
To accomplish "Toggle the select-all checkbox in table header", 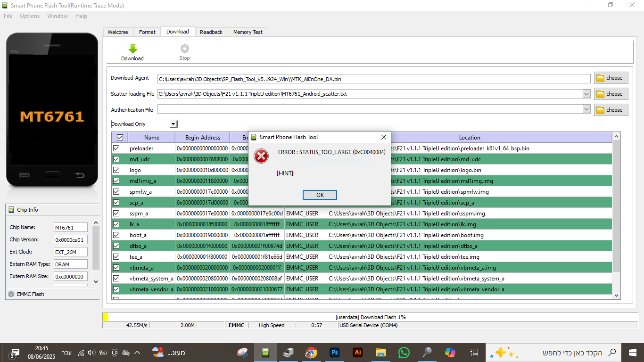I will coord(120,138).
